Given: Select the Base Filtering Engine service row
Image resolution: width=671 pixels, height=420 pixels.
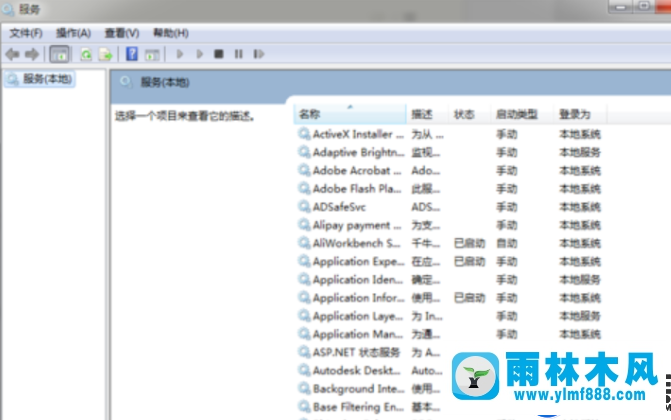Looking at the screenshot, I should (x=371, y=407).
